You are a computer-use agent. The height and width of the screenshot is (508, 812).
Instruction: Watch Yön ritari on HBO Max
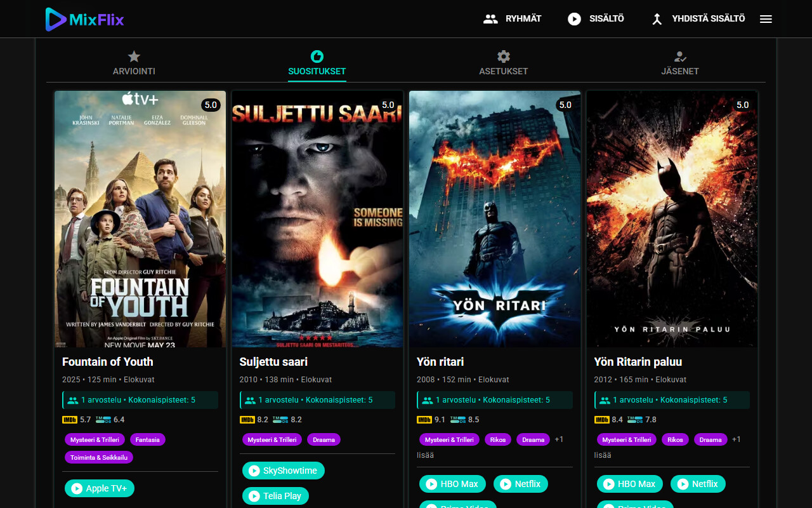452,484
